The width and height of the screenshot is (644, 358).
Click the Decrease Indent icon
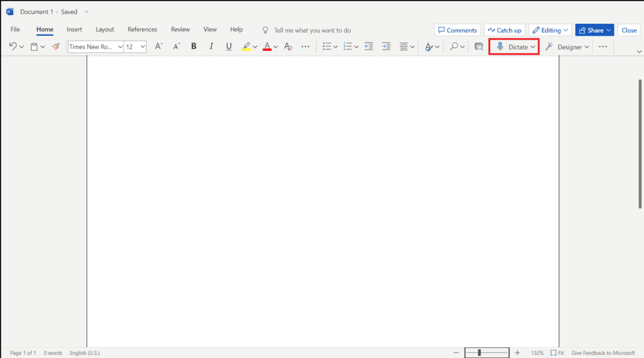pyautogui.click(x=369, y=46)
